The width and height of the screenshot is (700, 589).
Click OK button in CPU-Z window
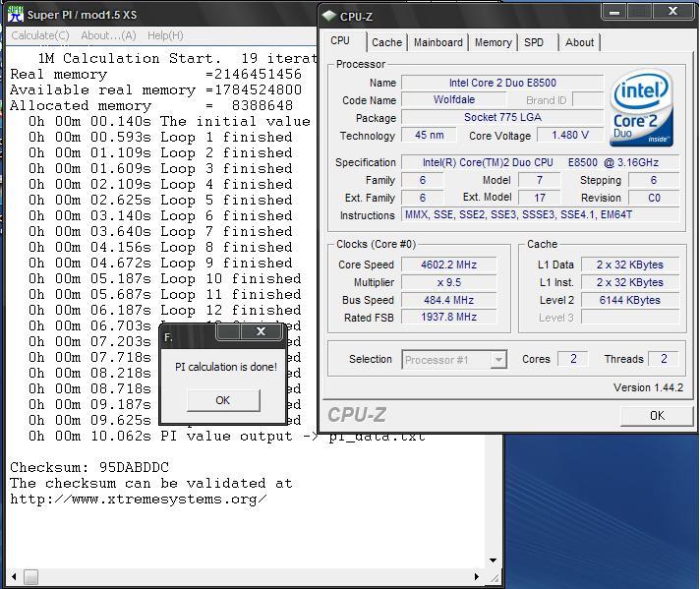click(x=657, y=416)
